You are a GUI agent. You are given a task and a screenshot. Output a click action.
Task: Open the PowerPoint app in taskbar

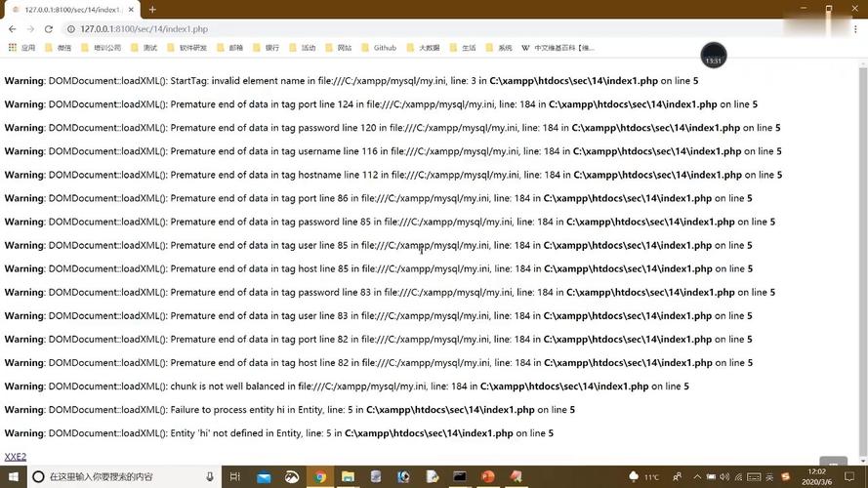tap(488, 476)
